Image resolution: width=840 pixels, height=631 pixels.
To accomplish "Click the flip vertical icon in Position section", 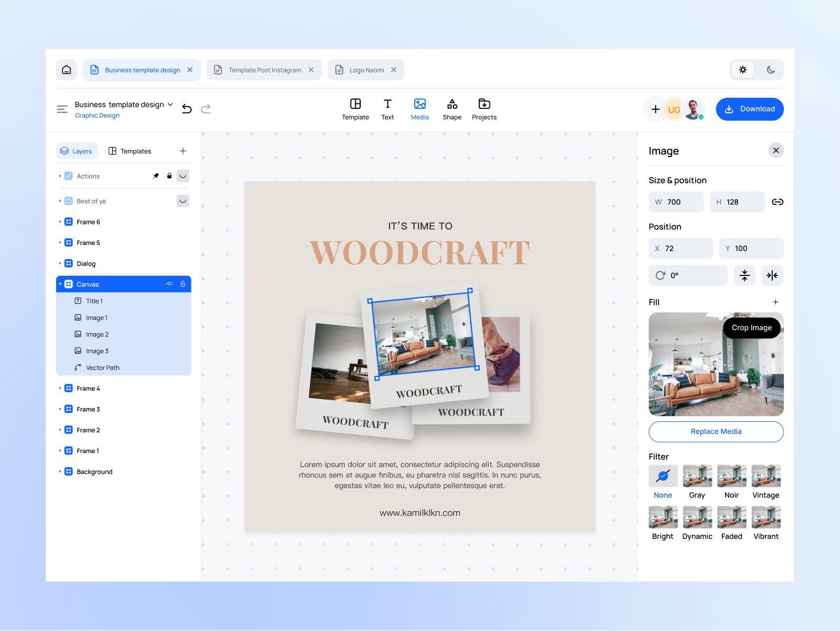I will 744,275.
